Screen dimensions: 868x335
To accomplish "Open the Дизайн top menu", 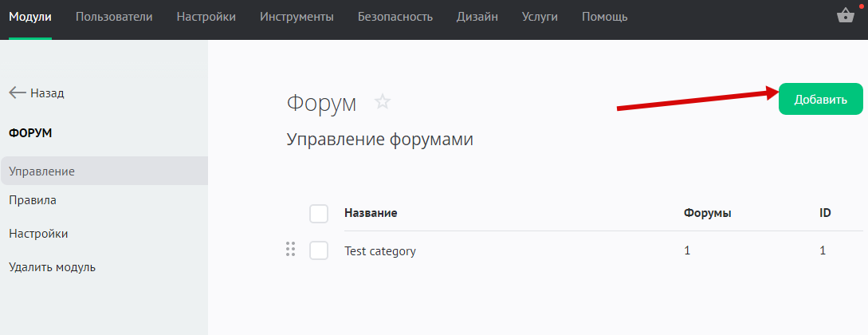I will 477,17.
